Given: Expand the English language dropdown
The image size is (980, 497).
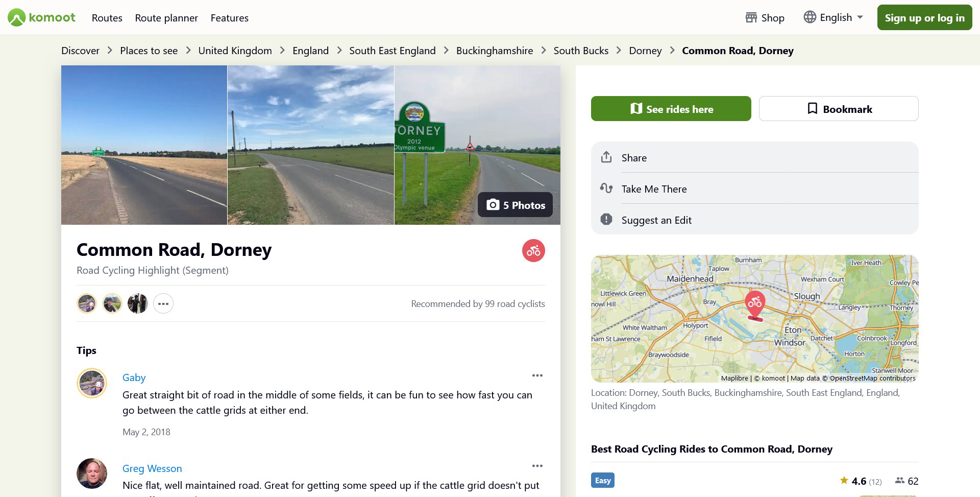Looking at the screenshot, I should (833, 17).
